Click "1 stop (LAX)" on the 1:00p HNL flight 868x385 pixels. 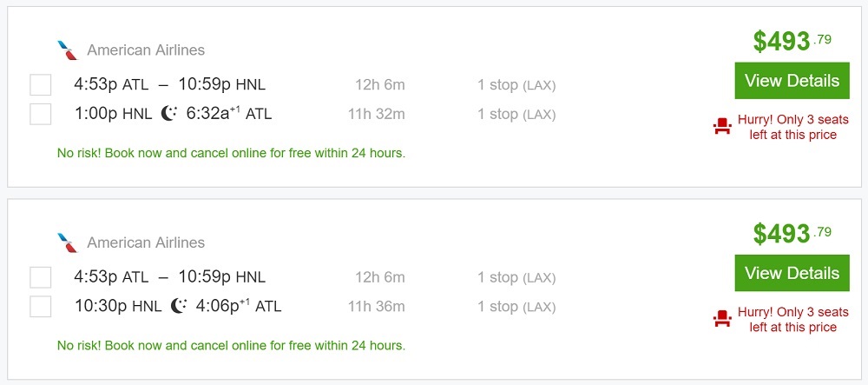pyautogui.click(x=516, y=114)
